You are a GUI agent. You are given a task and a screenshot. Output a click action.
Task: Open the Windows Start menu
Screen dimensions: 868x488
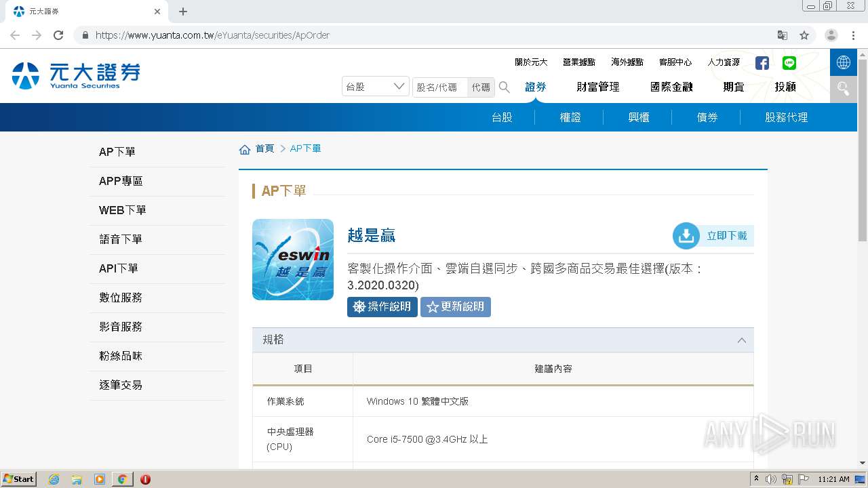point(19,479)
